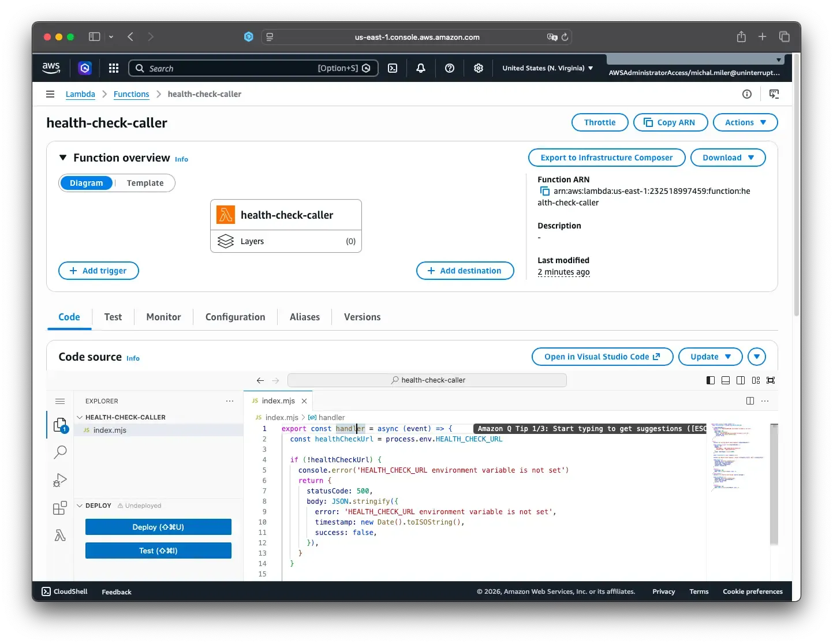
Task: Click the Test button in editor sidebar
Action: [158, 551]
